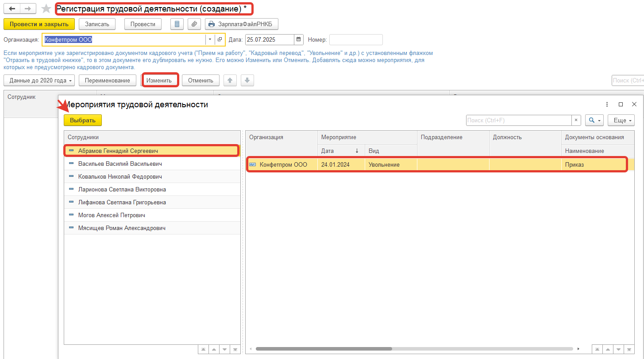Open the document report list icon
The height and width of the screenshot is (359, 644).
pos(177,24)
